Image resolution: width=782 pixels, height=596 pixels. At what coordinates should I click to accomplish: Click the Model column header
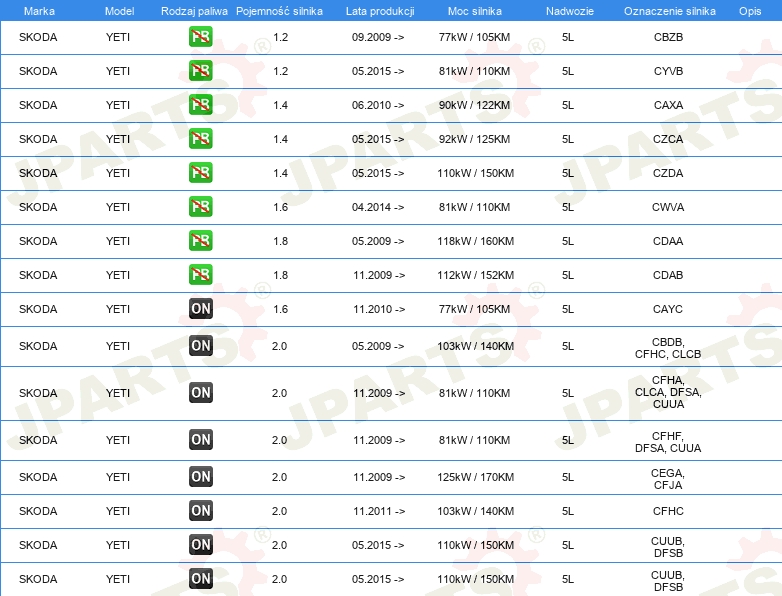coord(119,11)
